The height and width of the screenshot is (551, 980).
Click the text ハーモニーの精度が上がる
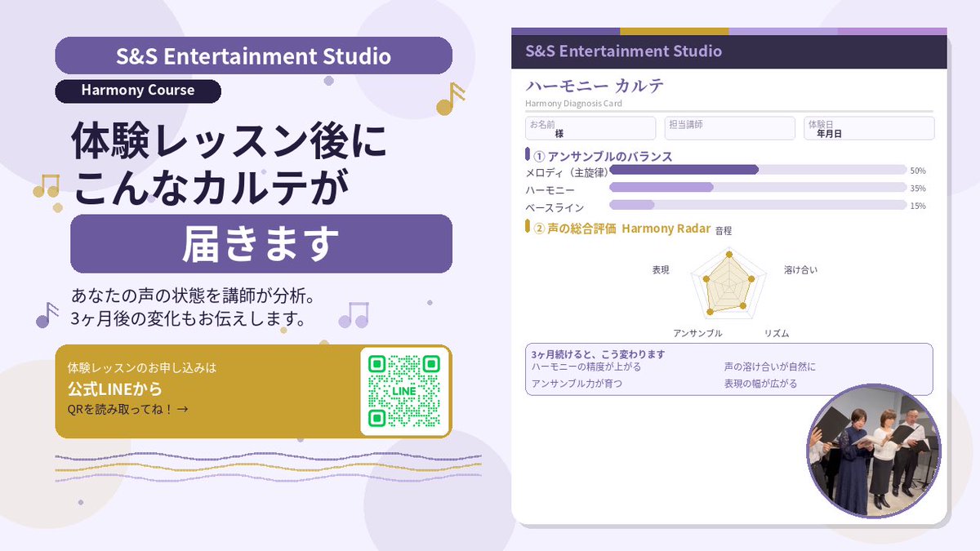coord(586,367)
